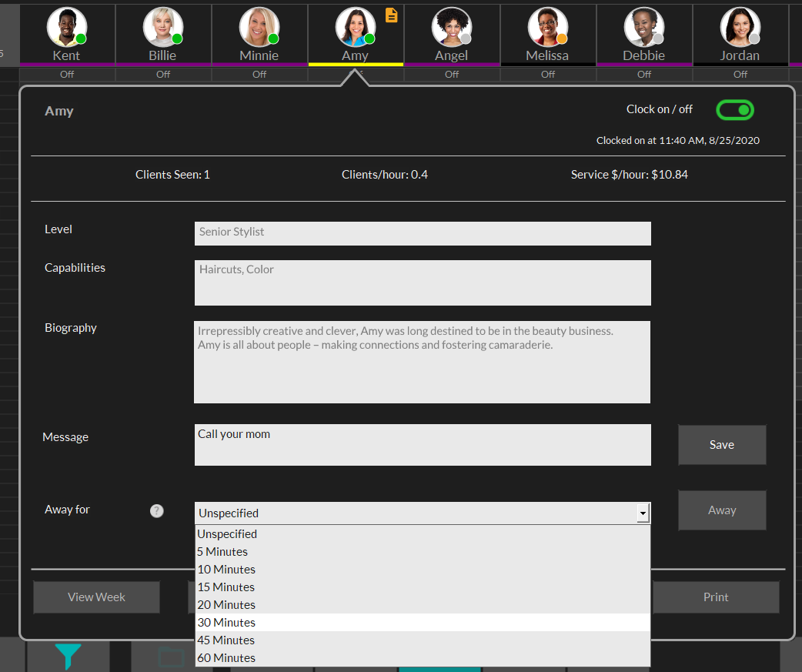Image resolution: width=802 pixels, height=672 pixels.
Task: Click the square outline icon in bottom toolbar
Action: 171,658
